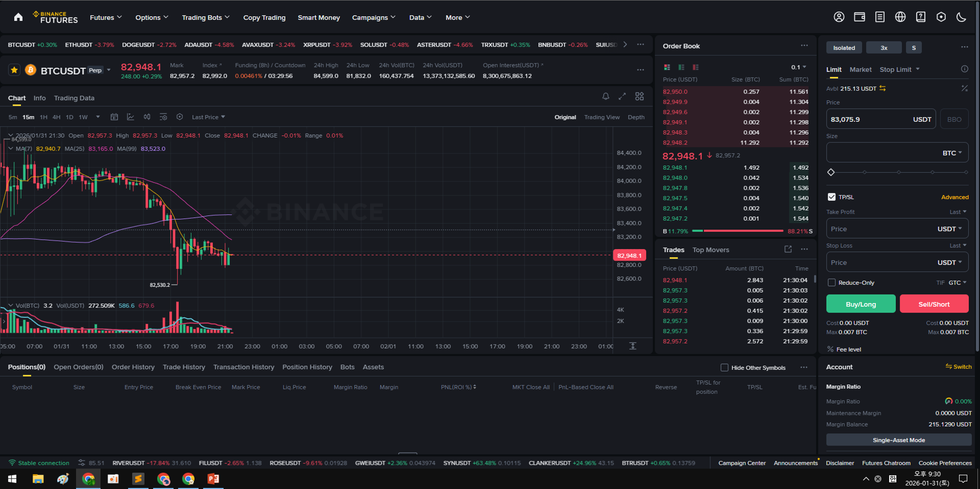Open the order book 0.1 precision dropdown
Viewport: 980px width, 489px height.
pyautogui.click(x=799, y=67)
